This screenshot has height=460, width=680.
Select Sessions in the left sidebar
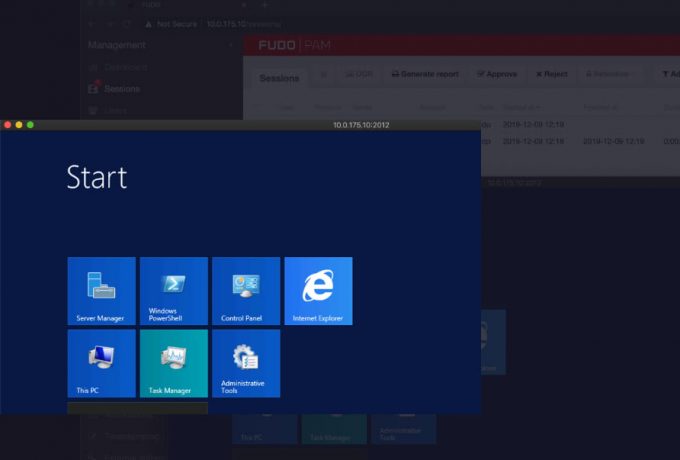click(122, 88)
